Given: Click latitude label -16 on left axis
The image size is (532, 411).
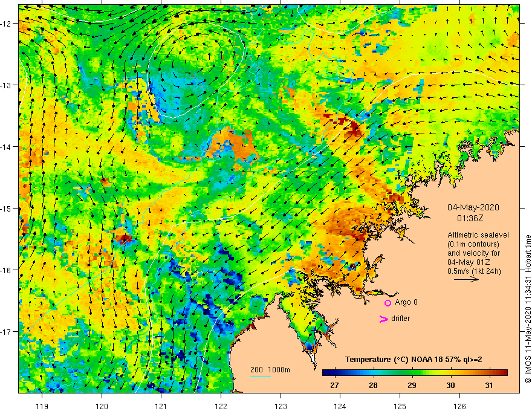Looking at the screenshot, I should [7, 270].
